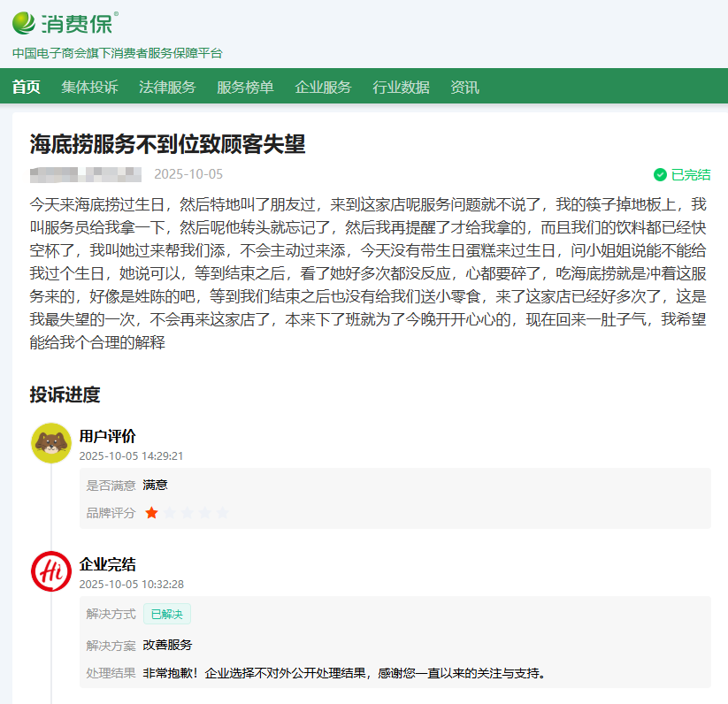This screenshot has height=704, width=728.
Task: Click the 已解决 green tag
Action: (166, 614)
